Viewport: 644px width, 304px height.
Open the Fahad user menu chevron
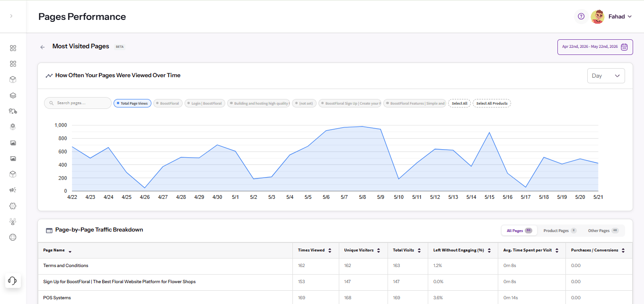click(629, 17)
